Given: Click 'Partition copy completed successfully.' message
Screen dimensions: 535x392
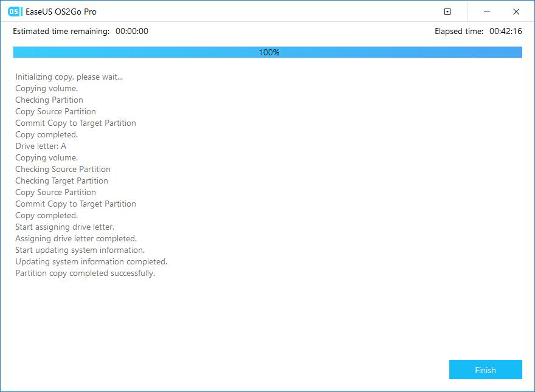Looking at the screenshot, I should [85, 273].
